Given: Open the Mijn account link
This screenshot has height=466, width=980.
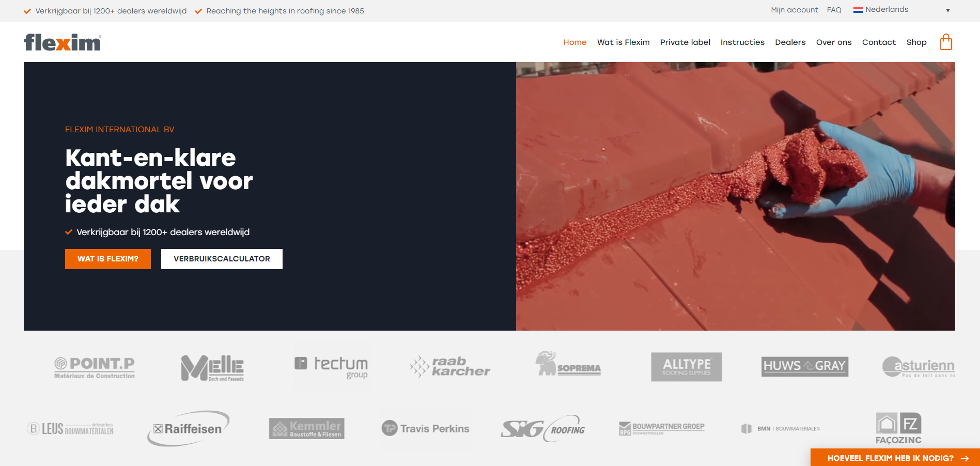Looking at the screenshot, I should (794, 10).
